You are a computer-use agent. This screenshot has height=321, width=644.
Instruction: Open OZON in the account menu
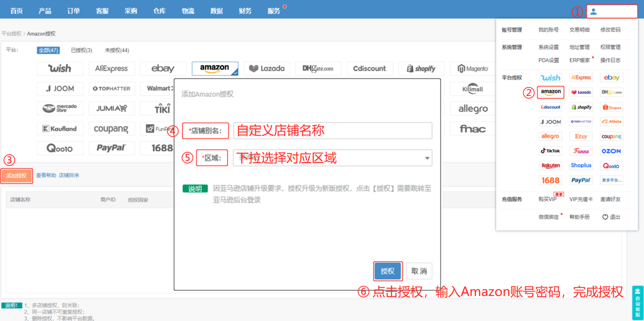(612, 151)
